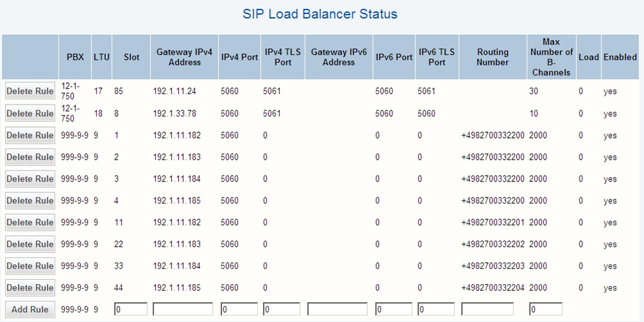Click the B-Channels value 10
This screenshot has width=644, height=322.
pos(534,114)
